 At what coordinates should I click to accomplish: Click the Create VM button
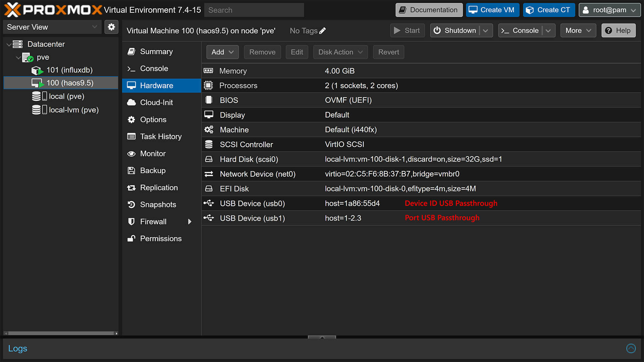click(492, 10)
